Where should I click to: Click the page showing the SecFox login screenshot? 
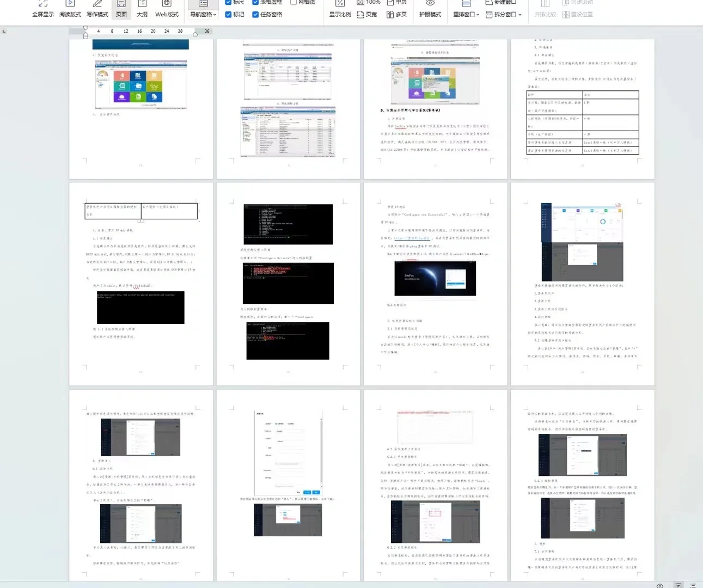click(x=435, y=284)
